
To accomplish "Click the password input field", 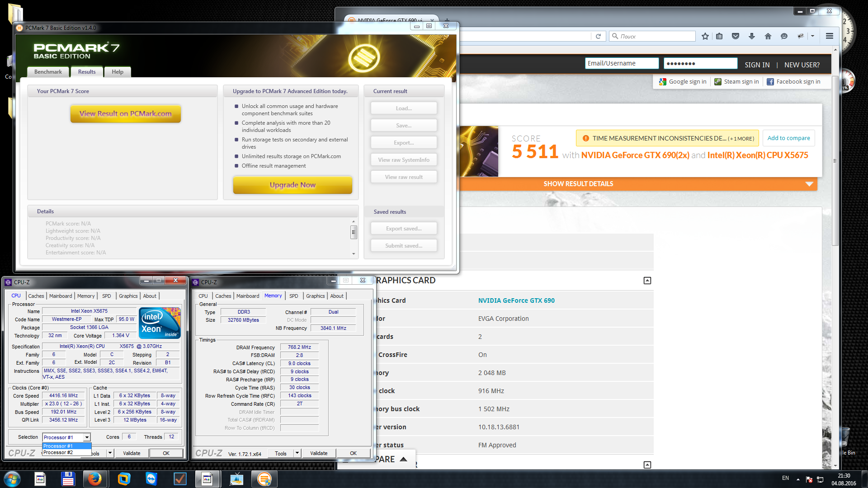I will point(700,63).
